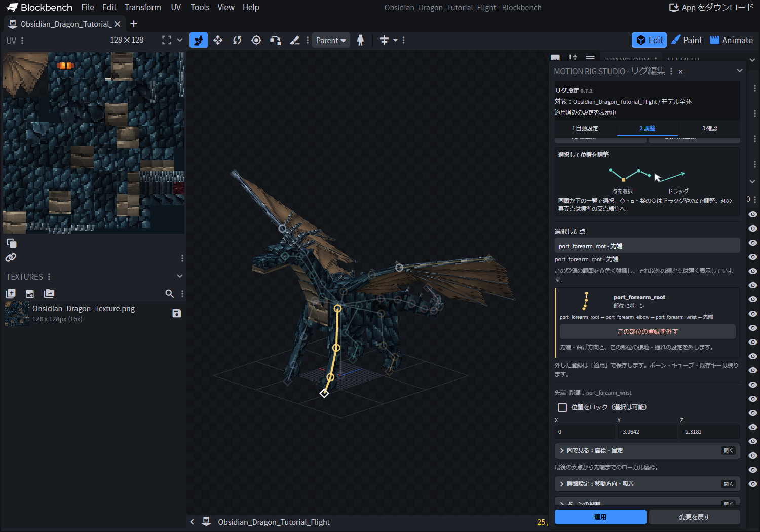760x532 pixels.
Task: Switch to Animate mode
Action: coord(731,40)
